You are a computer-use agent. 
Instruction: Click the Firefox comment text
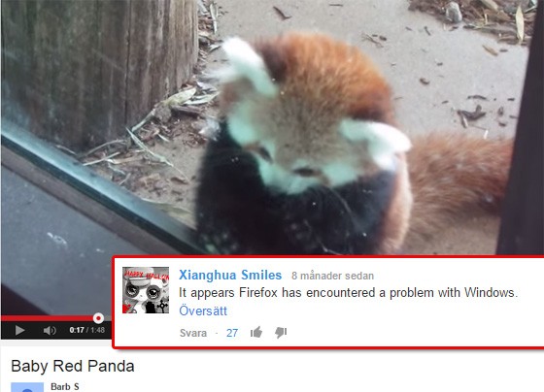[349, 292]
